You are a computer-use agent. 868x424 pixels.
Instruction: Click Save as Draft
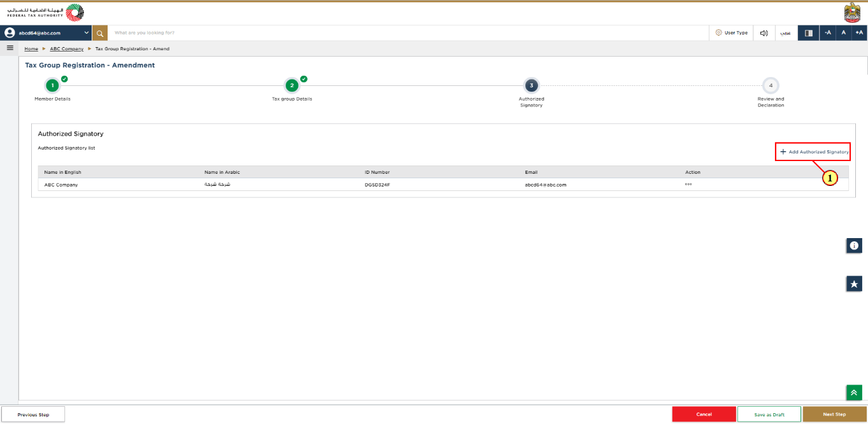coord(769,414)
